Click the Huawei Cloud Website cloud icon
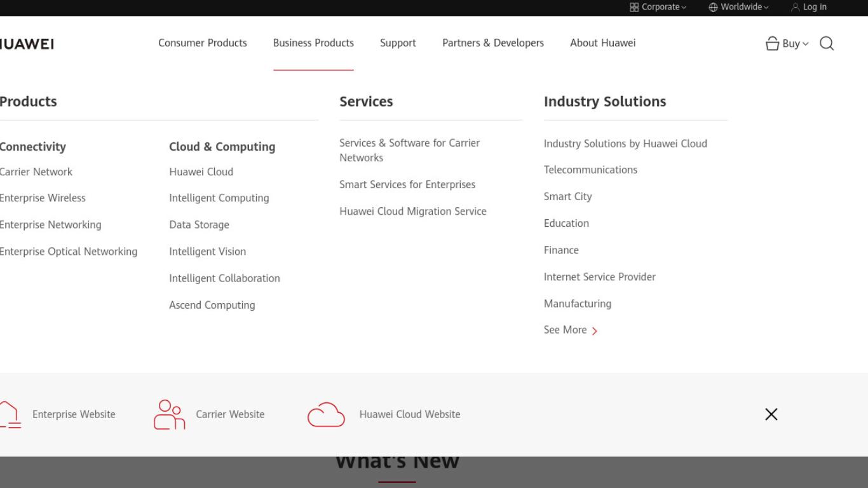 coord(326,415)
